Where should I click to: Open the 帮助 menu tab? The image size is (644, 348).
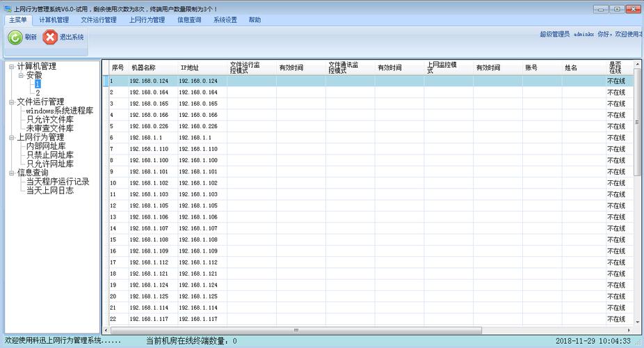pos(255,20)
